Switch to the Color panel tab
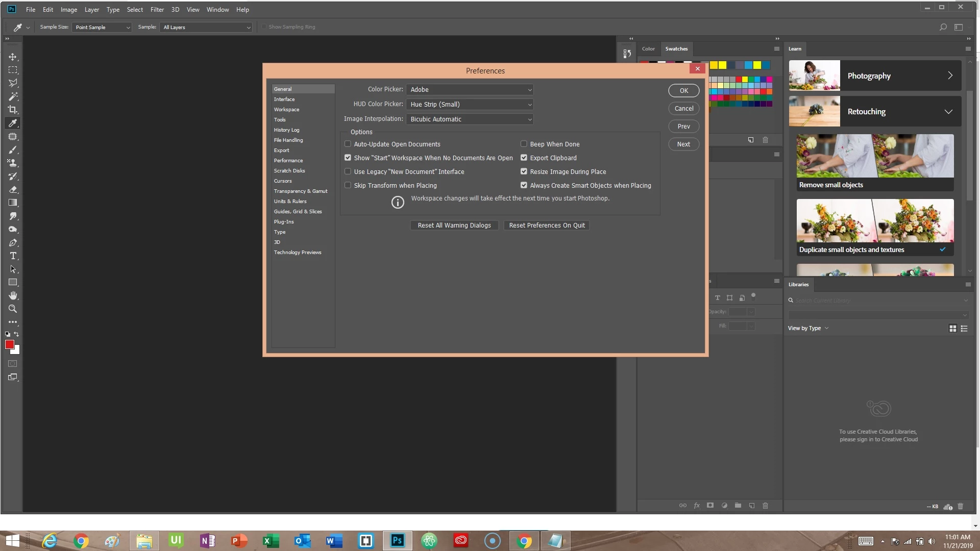Viewport: 980px width, 551px height. coord(648,49)
